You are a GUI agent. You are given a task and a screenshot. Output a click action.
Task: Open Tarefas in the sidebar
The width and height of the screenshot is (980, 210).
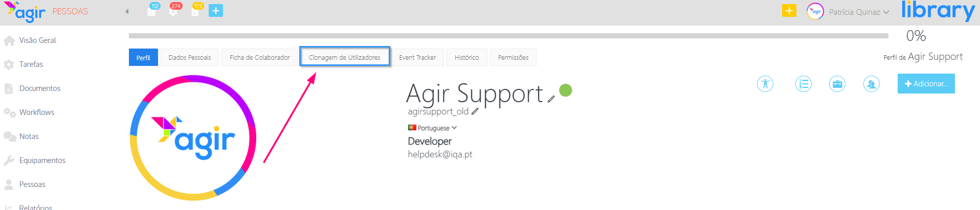31,64
